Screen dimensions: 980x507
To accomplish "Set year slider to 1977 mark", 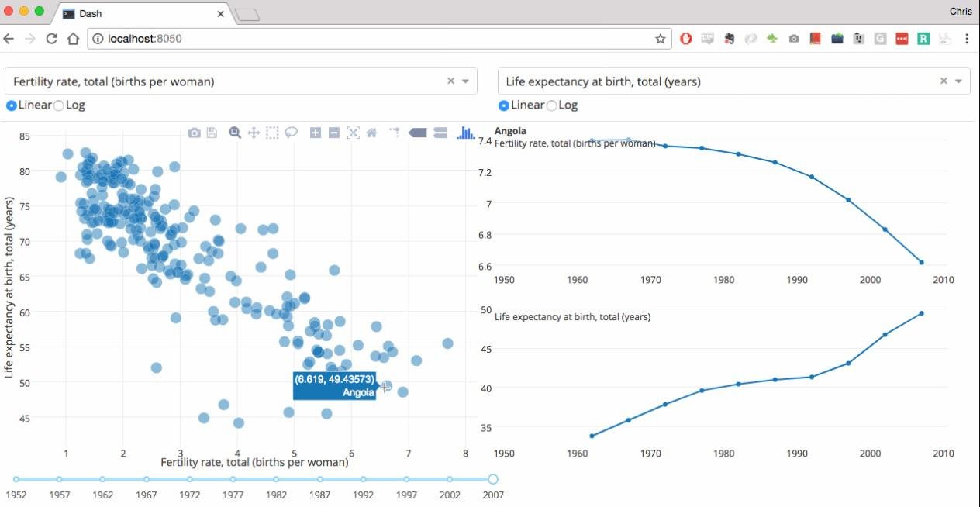I will tap(233, 479).
